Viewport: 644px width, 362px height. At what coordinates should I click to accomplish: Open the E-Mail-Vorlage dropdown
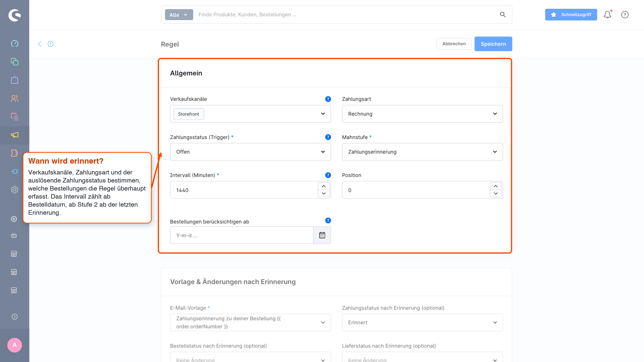point(250,322)
